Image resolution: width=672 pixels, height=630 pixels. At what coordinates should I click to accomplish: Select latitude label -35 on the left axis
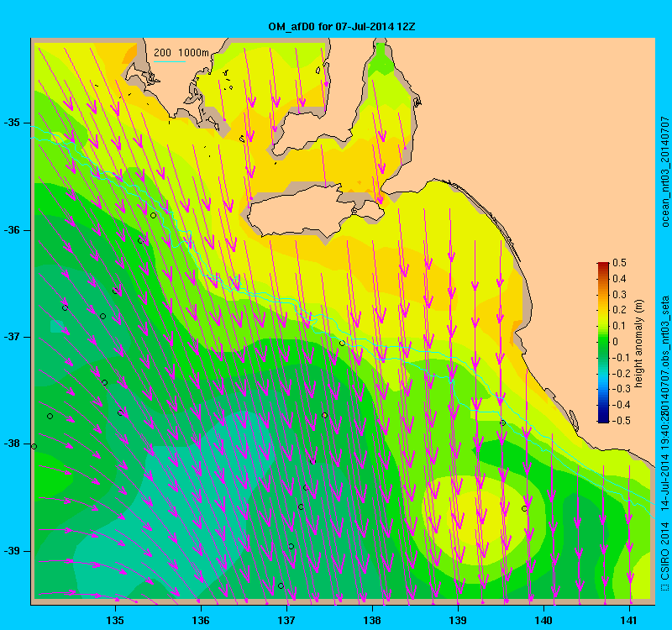point(12,123)
